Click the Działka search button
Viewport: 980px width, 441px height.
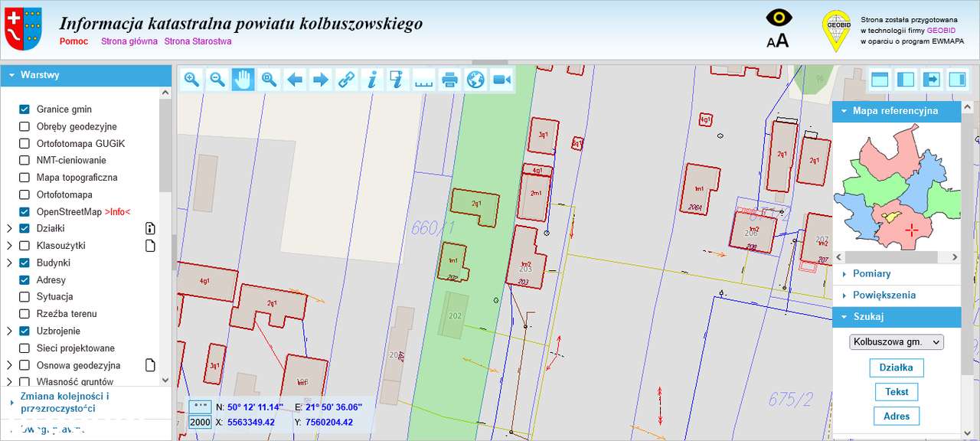tap(897, 367)
